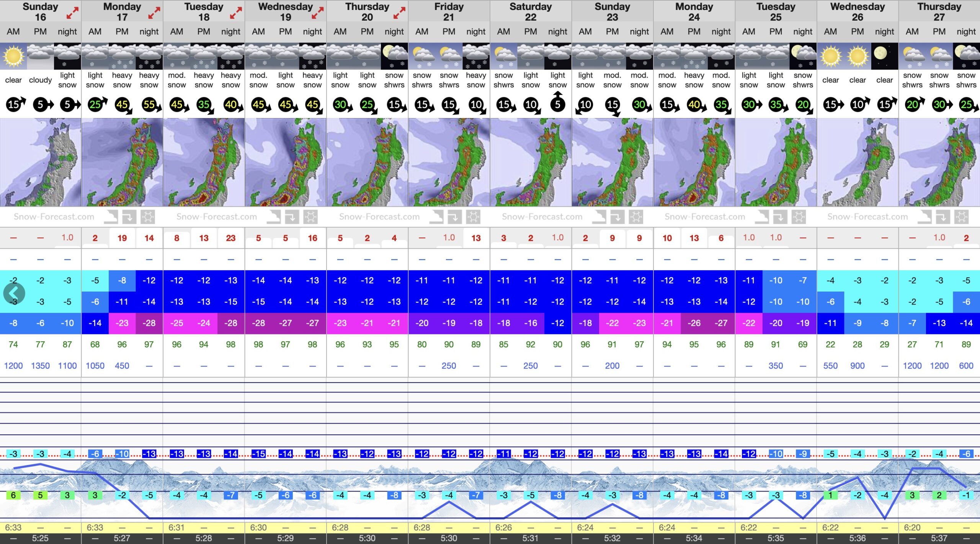This screenshot has height=544, width=980.
Task: Click the 'heavy snow' label for Friday 21 night
Action: pyautogui.click(x=476, y=80)
